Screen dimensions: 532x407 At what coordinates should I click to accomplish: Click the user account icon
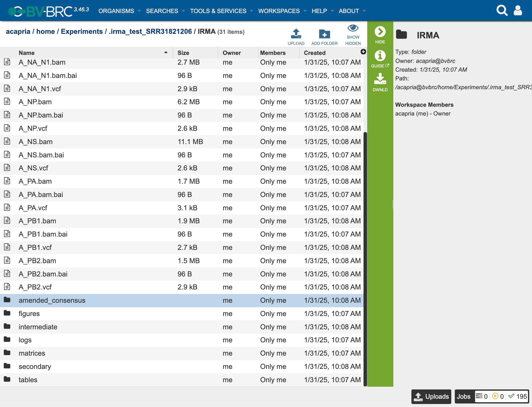click(x=518, y=11)
